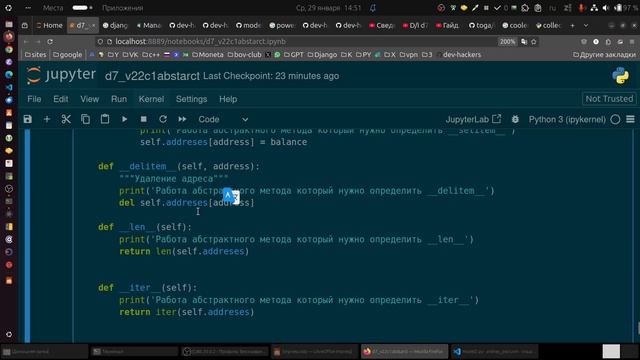Go back in browser history
This screenshot has width=640, height=360.
pyautogui.click(x=26, y=42)
